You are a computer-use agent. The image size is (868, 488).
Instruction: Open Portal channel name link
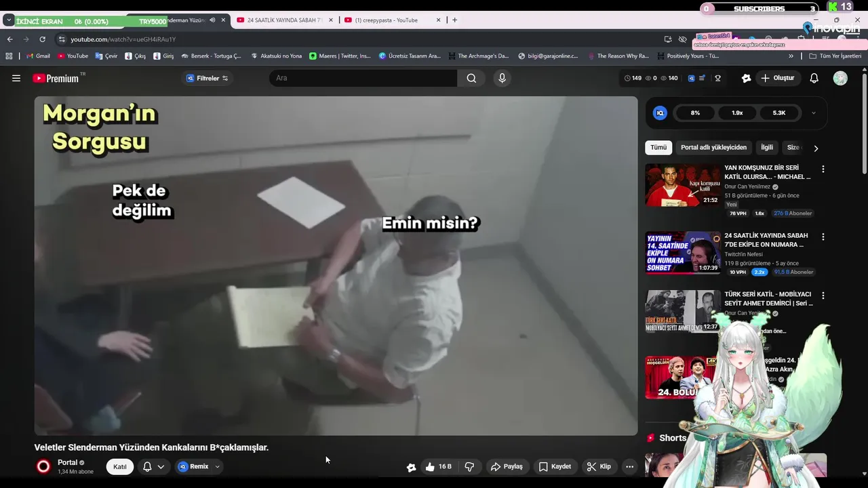pyautogui.click(x=67, y=462)
